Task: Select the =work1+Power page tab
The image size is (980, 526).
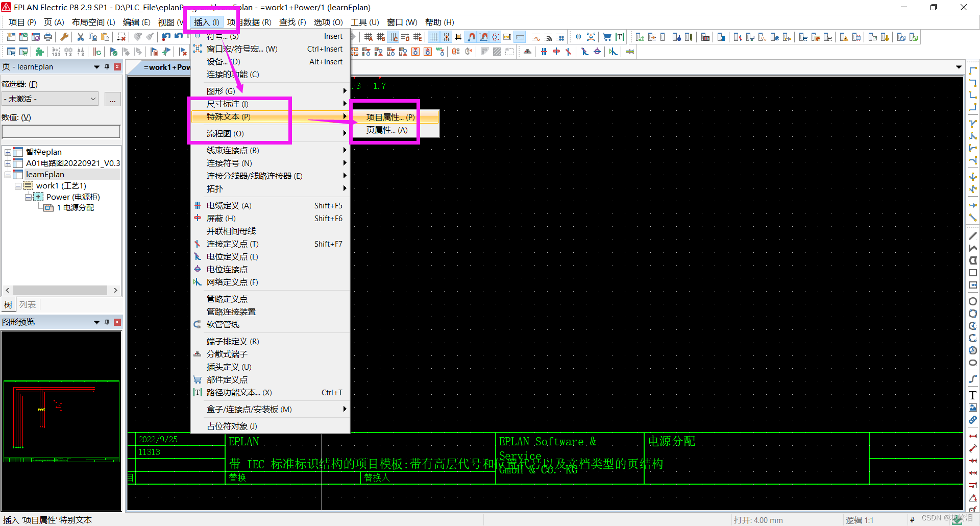Action: [x=166, y=67]
